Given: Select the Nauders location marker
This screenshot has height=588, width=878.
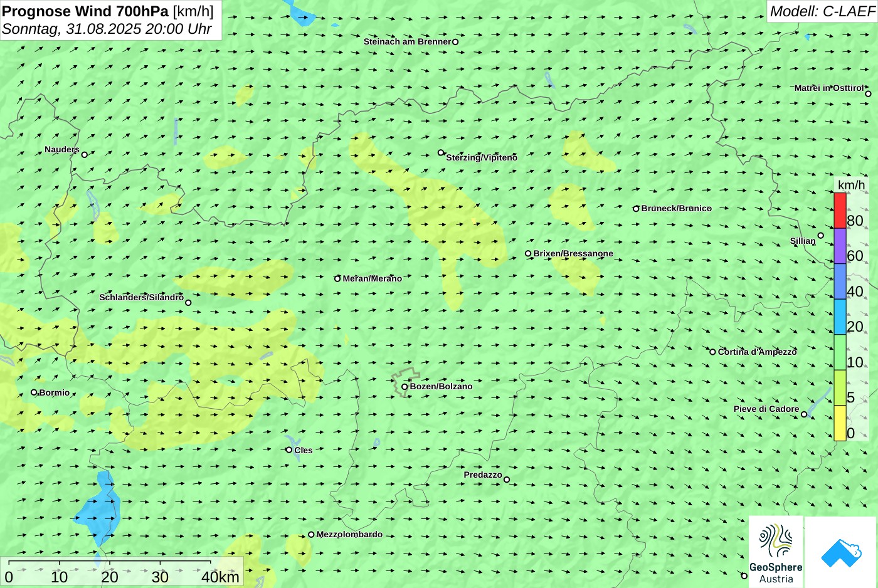Looking at the screenshot, I should 85,154.
